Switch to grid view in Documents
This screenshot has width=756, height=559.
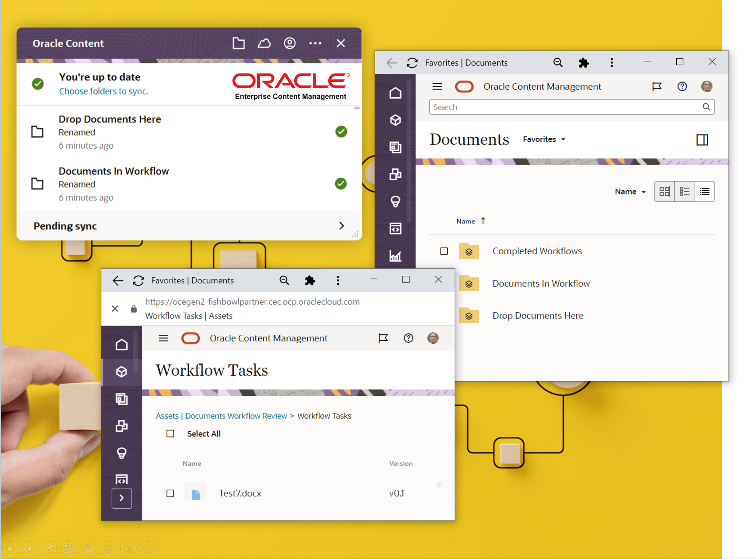tap(664, 192)
